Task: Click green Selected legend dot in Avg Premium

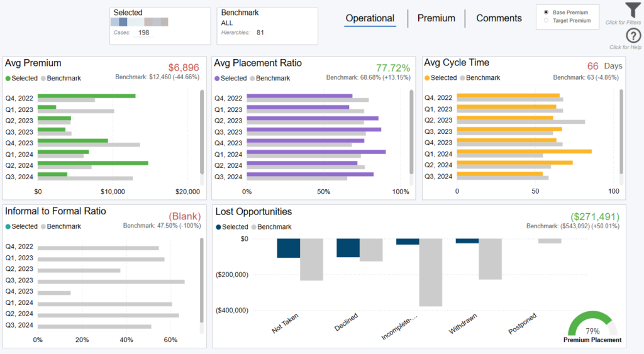Action: 8,79
